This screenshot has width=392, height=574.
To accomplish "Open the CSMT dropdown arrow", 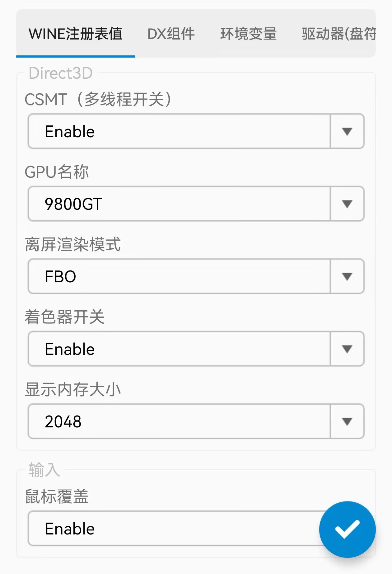I will coord(347,131).
